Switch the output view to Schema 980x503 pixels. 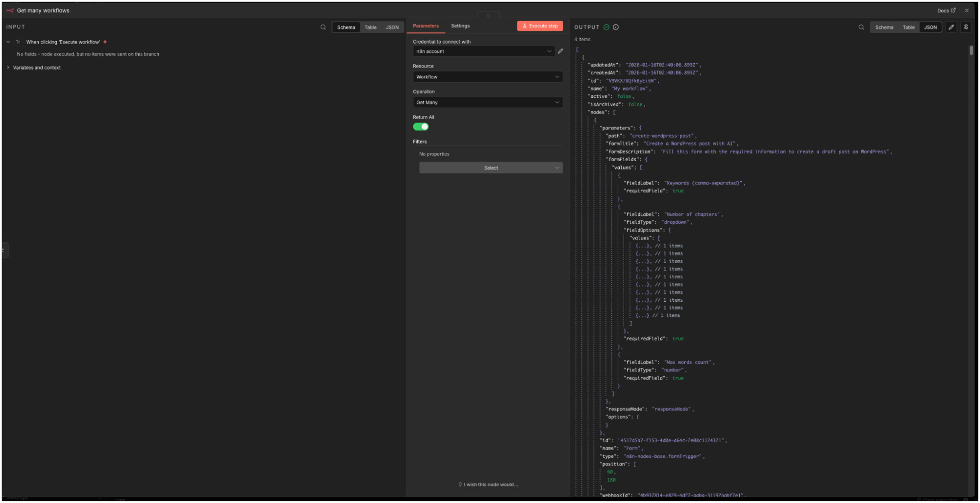[884, 27]
